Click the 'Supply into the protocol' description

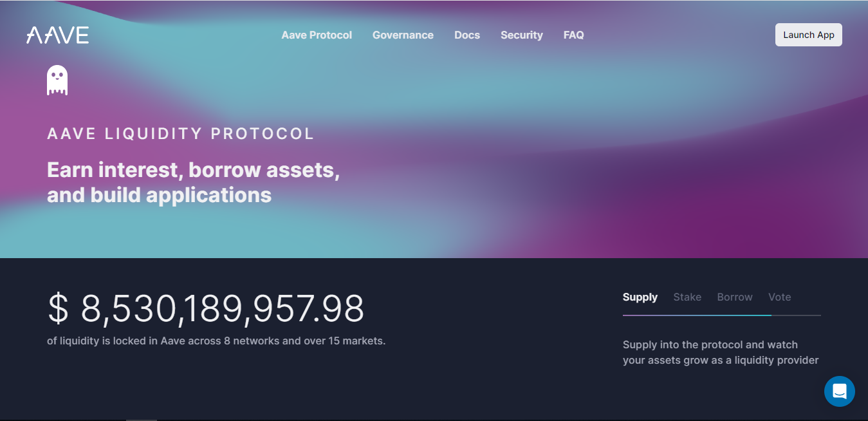pos(720,353)
